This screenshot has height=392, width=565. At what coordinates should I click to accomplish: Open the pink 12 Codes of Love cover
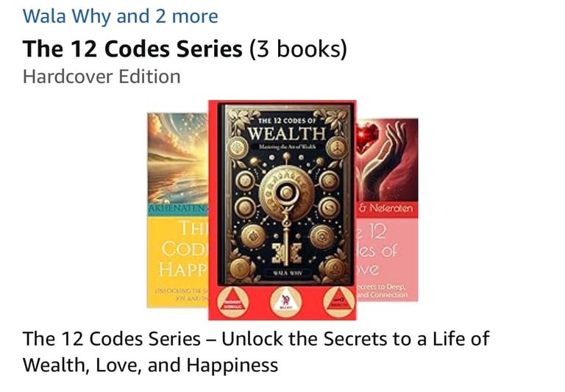click(x=388, y=210)
